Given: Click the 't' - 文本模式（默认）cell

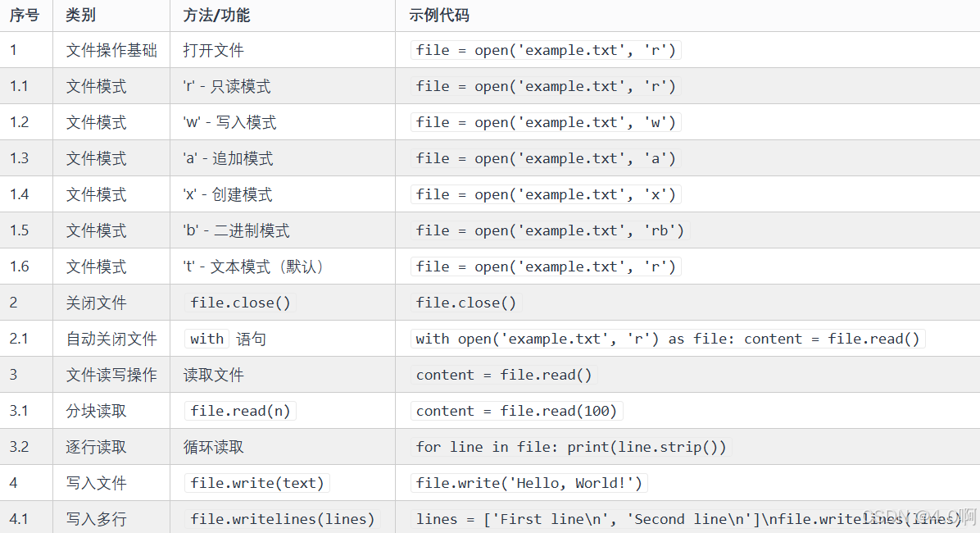Looking at the screenshot, I should coord(255,266).
